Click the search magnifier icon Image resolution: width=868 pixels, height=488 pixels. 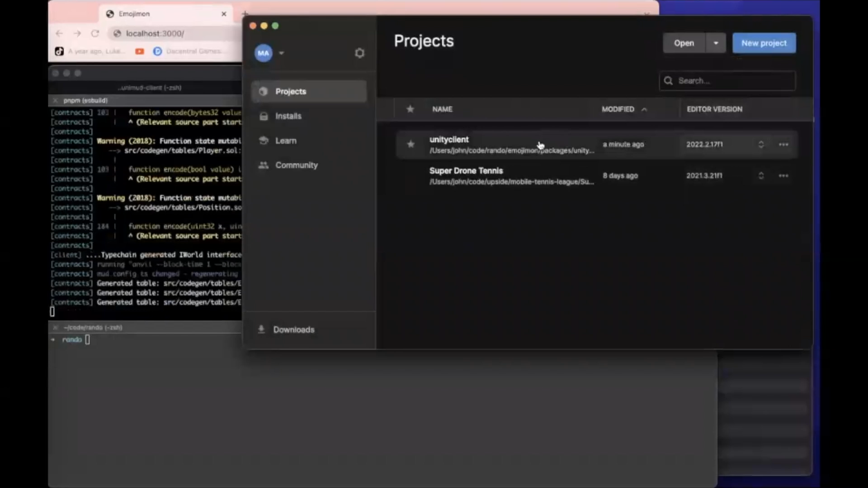pos(669,81)
